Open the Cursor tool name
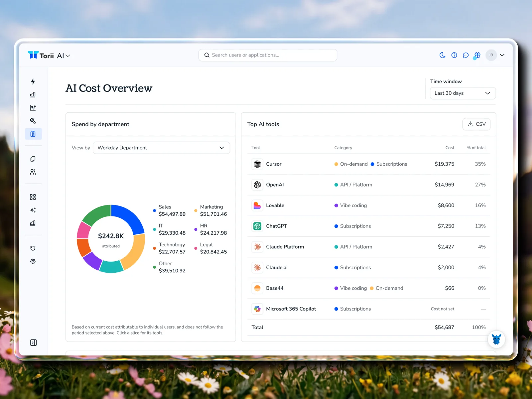The width and height of the screenshot is (532, 399). click(274, 164)
